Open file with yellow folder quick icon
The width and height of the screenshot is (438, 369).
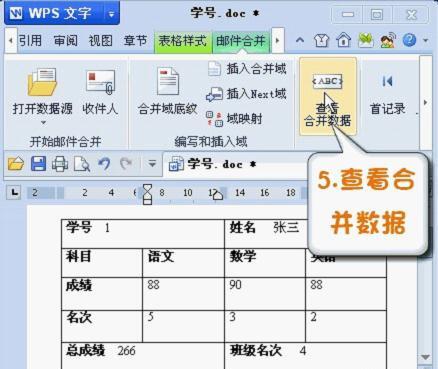16,164
